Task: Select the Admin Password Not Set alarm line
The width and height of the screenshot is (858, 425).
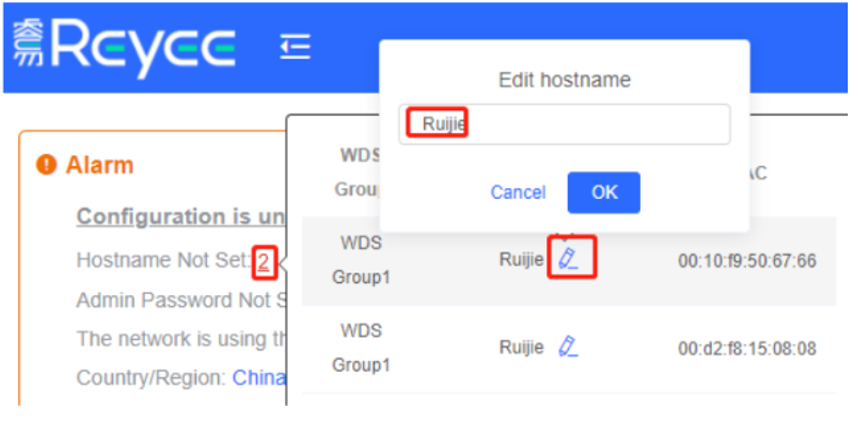Action: 180,300
